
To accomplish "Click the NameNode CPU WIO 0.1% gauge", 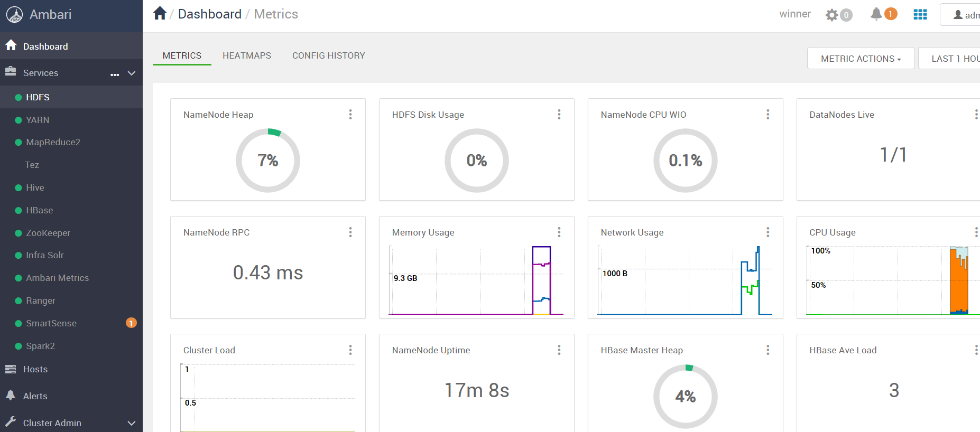I will click(686, 161).
